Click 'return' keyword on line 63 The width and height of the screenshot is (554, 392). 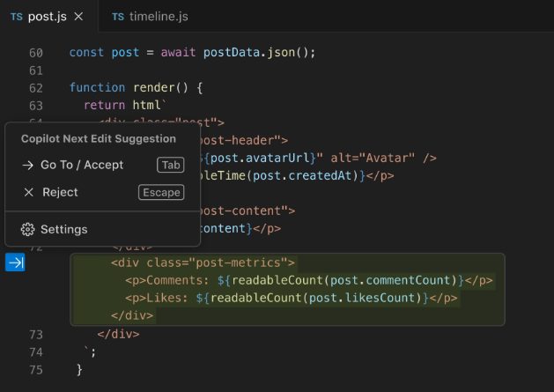tap(104, 106)
